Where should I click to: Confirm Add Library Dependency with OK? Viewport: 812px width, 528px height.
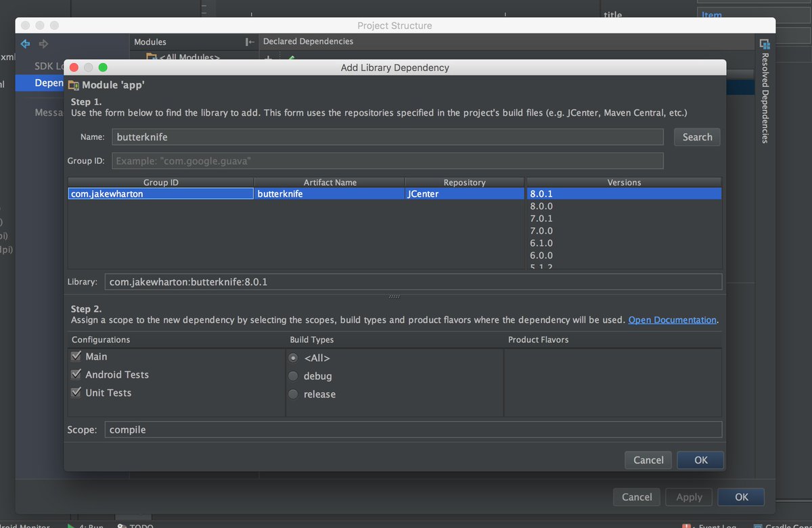[700, 460]
